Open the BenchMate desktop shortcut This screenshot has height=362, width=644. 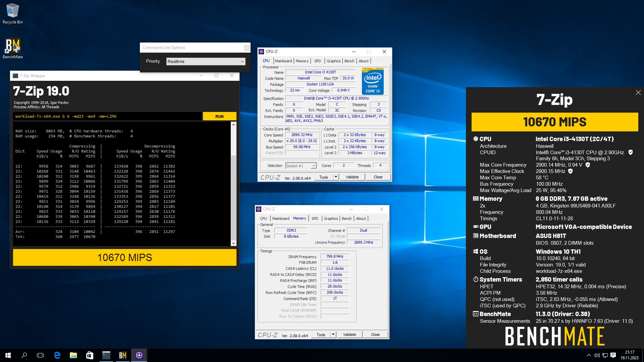[13, 49]
